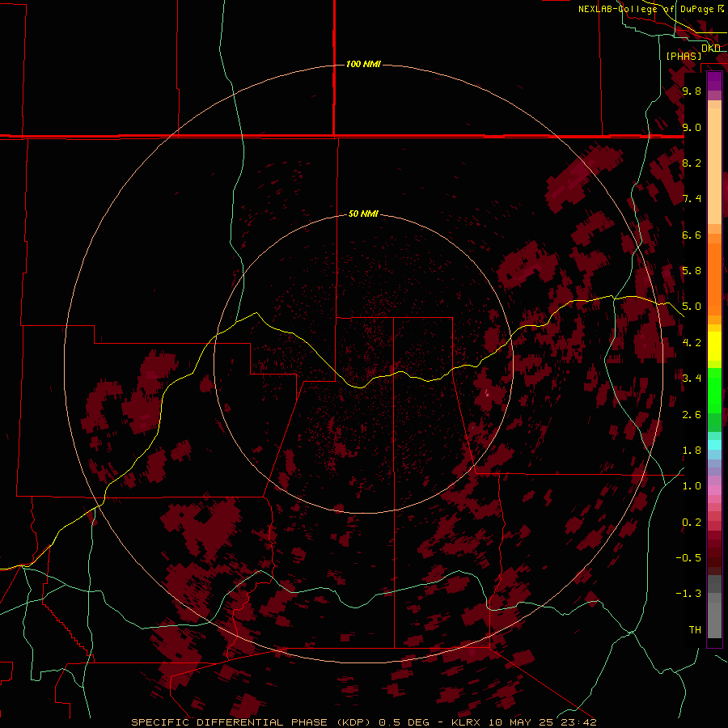Click the 8.2 value on color scale
The width and height of the screenshot is (728, 728).
click(692, 163)
